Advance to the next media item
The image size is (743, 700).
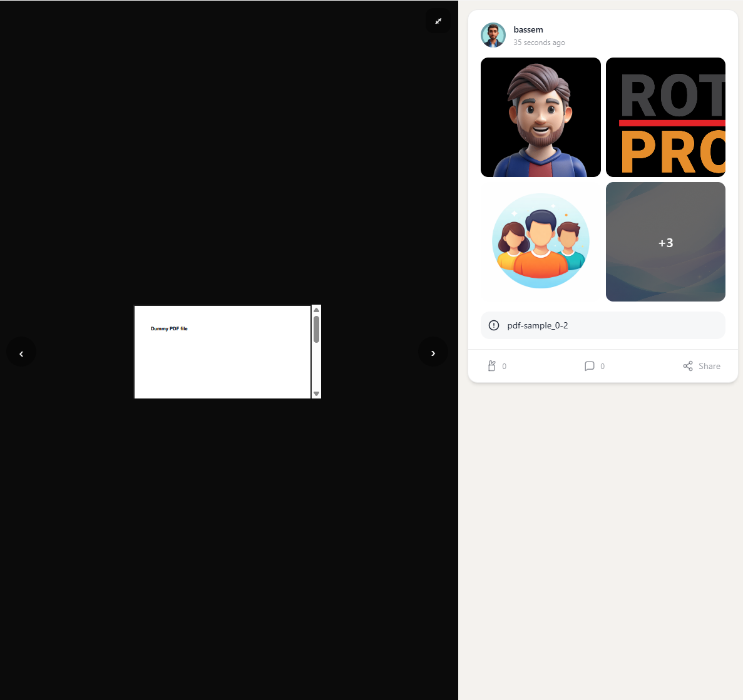tap(433, 353)
